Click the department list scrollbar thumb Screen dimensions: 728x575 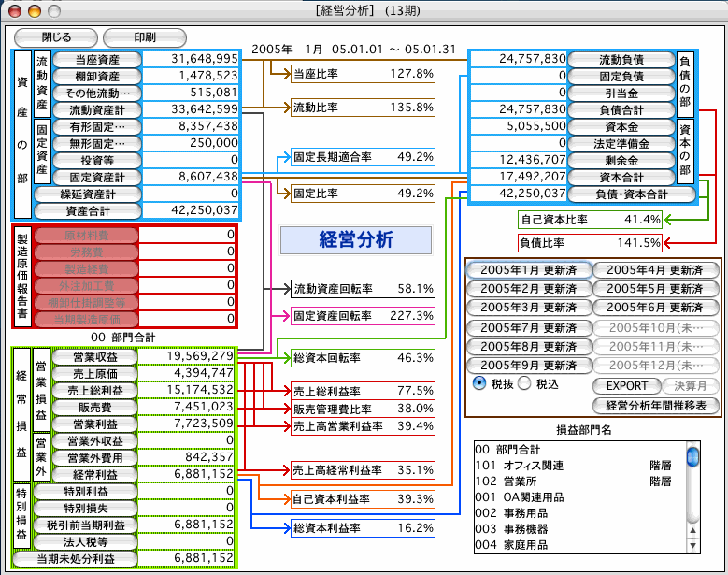coord(692,456)
